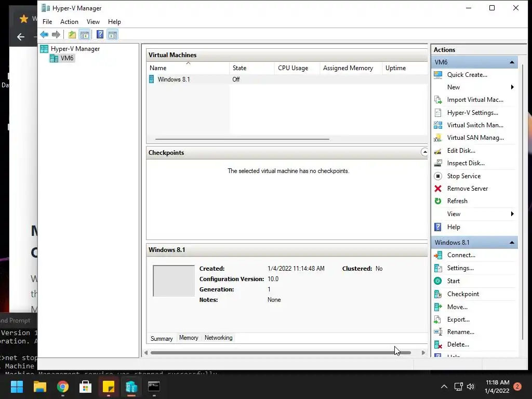Open the Action menu

pyautogui.click(x=69, y=22)
